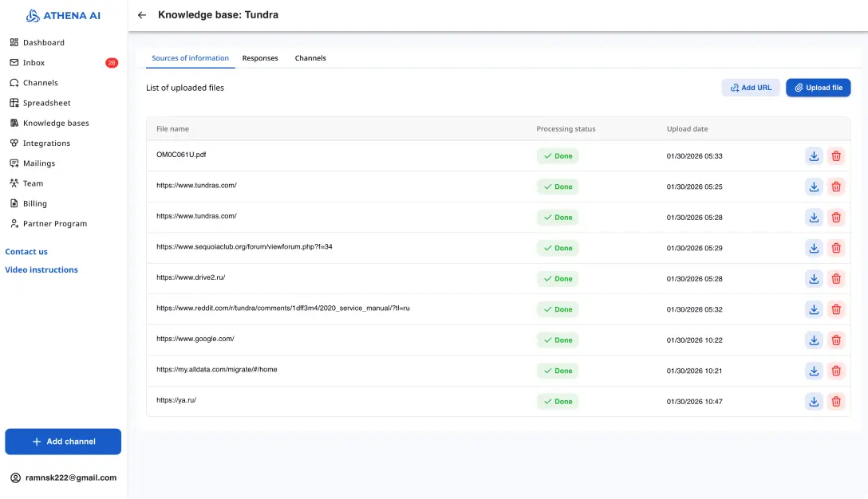The height and width of the screenshot is (499, 868).
Task: Download the sequoiaclub.org forum source
Action: click(x=814, y=248)
